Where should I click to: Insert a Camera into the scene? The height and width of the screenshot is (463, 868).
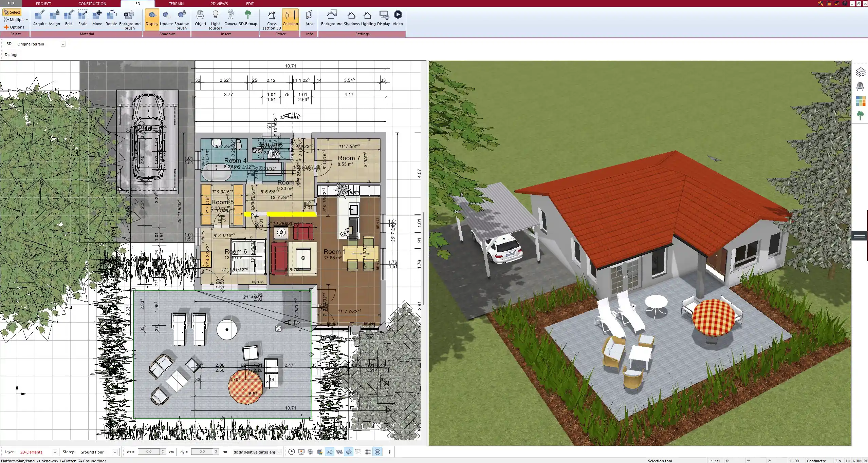pos(231,17)
